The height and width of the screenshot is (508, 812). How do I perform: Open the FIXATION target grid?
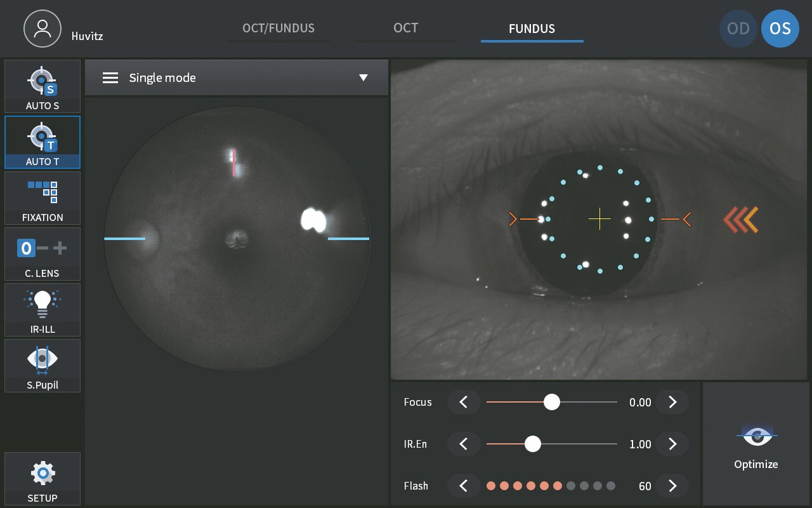pos(43,198)
